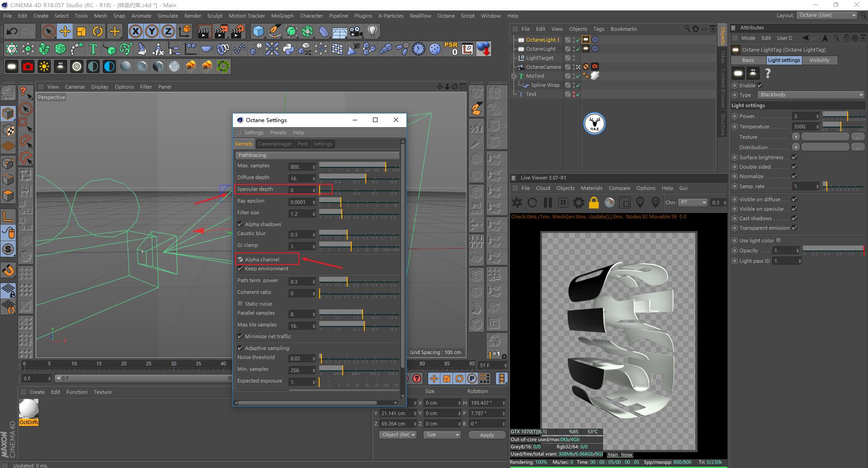Open the MoGraph menu
This screenshot has width=868, height=468.
pos(282,15)
